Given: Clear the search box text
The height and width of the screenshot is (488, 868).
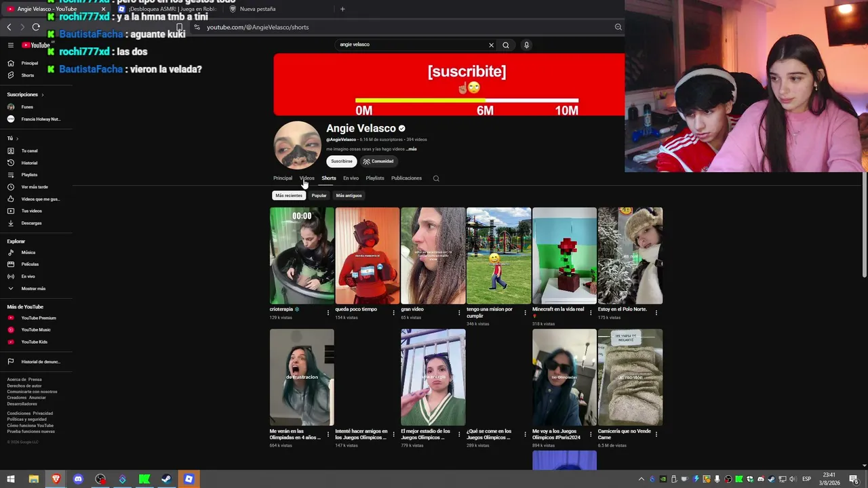Looking at the screenshot, I should coord(491,45).
